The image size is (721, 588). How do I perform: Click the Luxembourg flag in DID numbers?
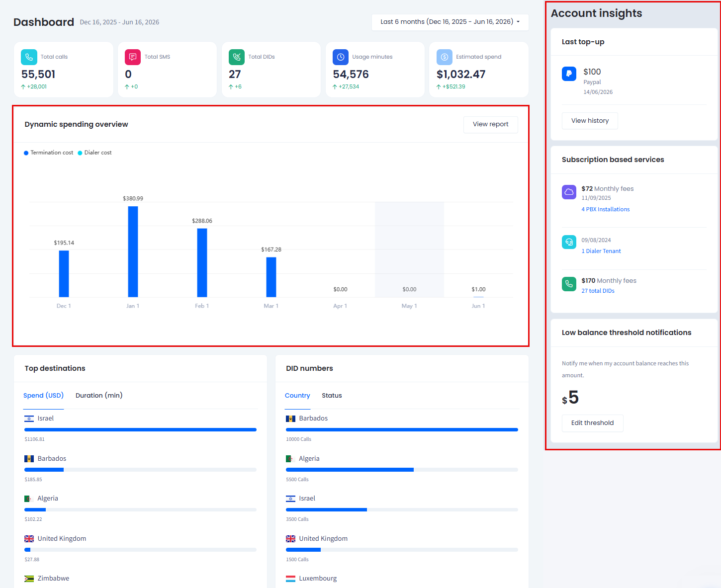pyautogui.click(x=291, y=579)
